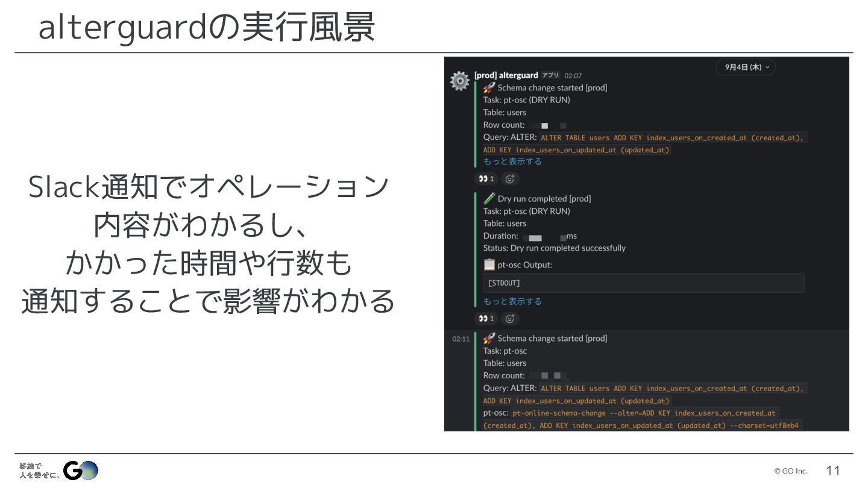Click the pt-online-schema-change command snippet

[644, 413]
